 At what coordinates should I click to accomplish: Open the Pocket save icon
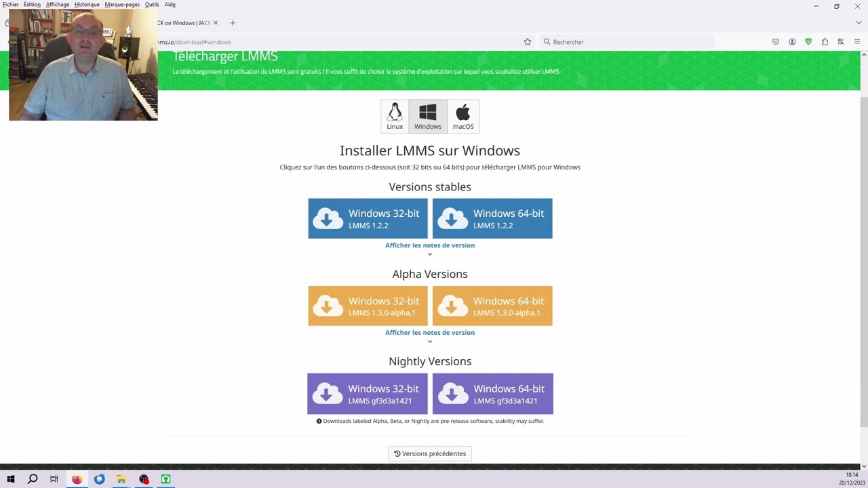(x=776, y=42)
